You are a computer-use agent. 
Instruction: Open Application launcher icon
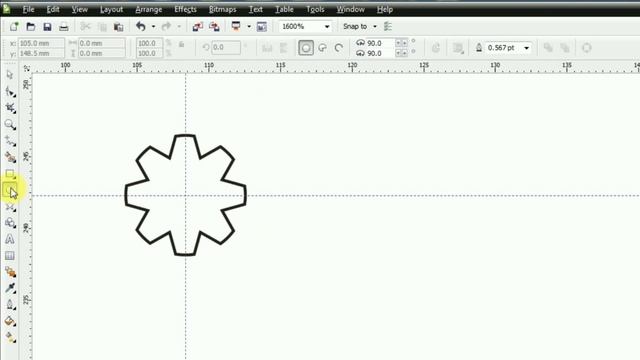coord(236,27)
